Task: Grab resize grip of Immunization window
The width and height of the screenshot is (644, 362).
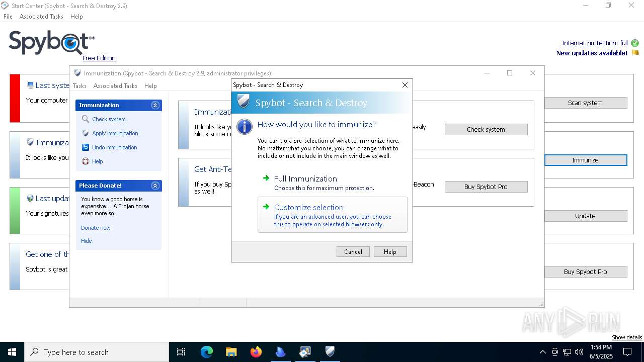Action: [x=541, y=304]
